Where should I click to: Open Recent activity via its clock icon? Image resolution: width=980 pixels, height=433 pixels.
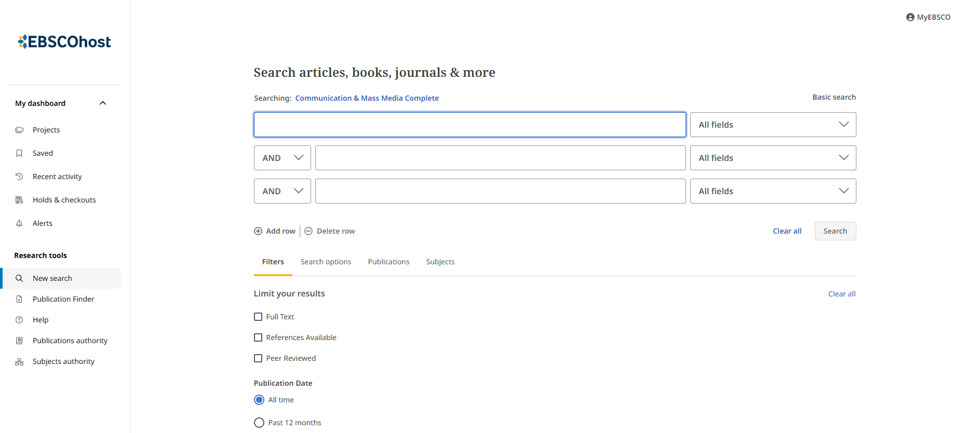pos(19,177)
